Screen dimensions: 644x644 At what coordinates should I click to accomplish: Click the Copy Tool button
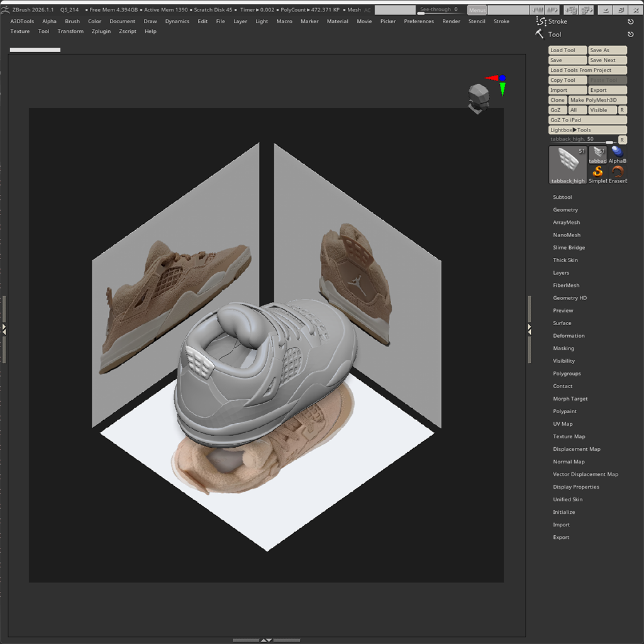click(x=568, y=80)
